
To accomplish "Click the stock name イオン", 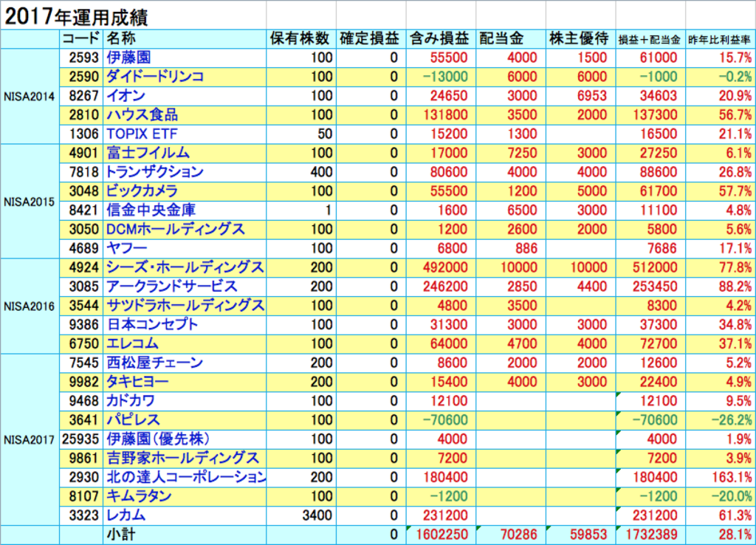I will 126,96.
